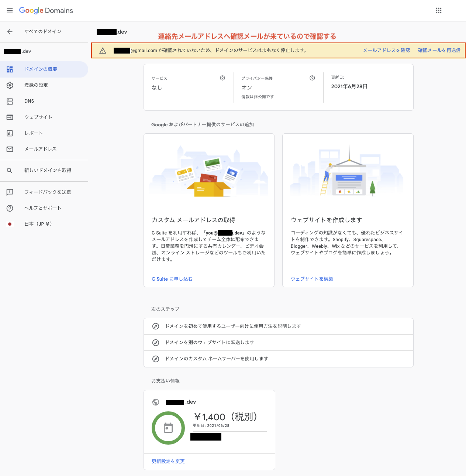
Task: Click compass icon for first-time user guide
Action: point(156,326)
